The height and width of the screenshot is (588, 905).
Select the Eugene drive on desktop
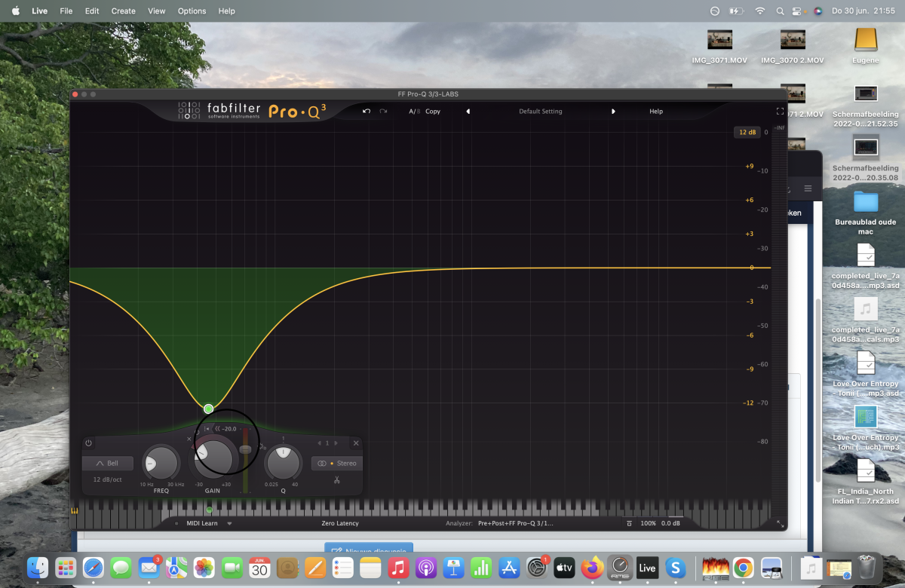(866, 46)
